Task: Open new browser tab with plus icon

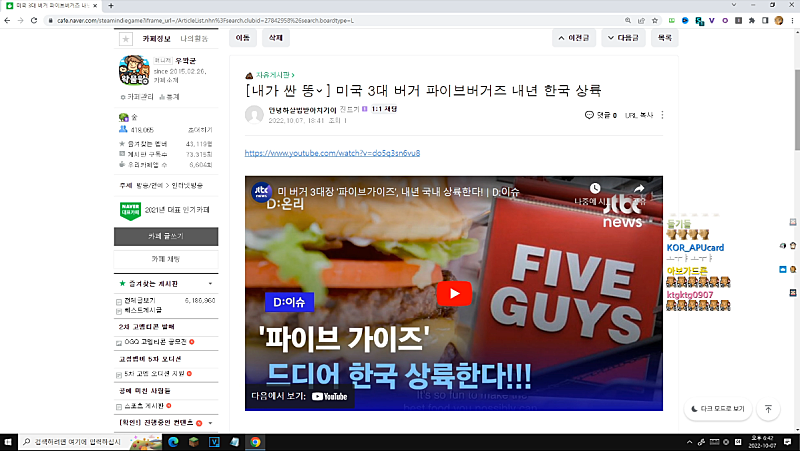Action: coord(111,6)
